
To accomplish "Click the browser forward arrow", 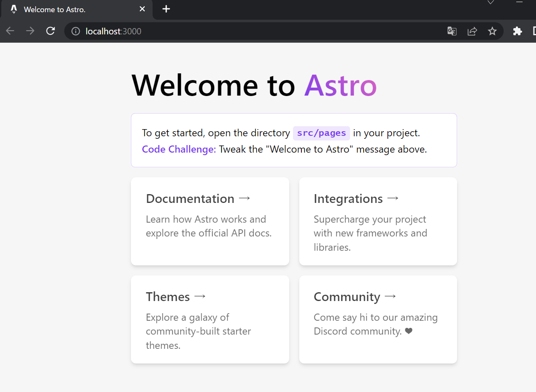I will (x=30, y=31).
